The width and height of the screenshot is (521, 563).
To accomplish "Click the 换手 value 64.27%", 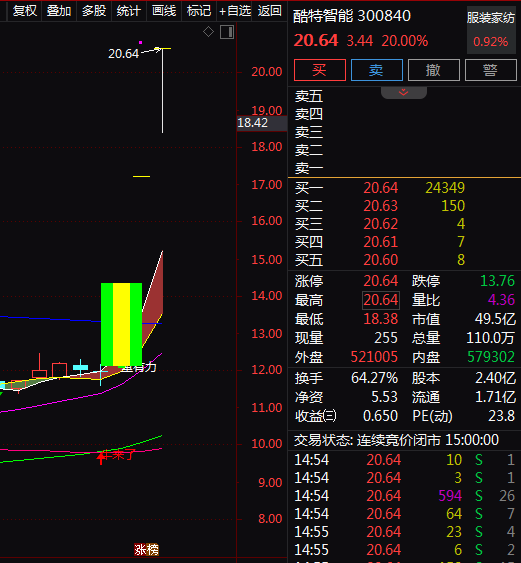I will (375, 378).
